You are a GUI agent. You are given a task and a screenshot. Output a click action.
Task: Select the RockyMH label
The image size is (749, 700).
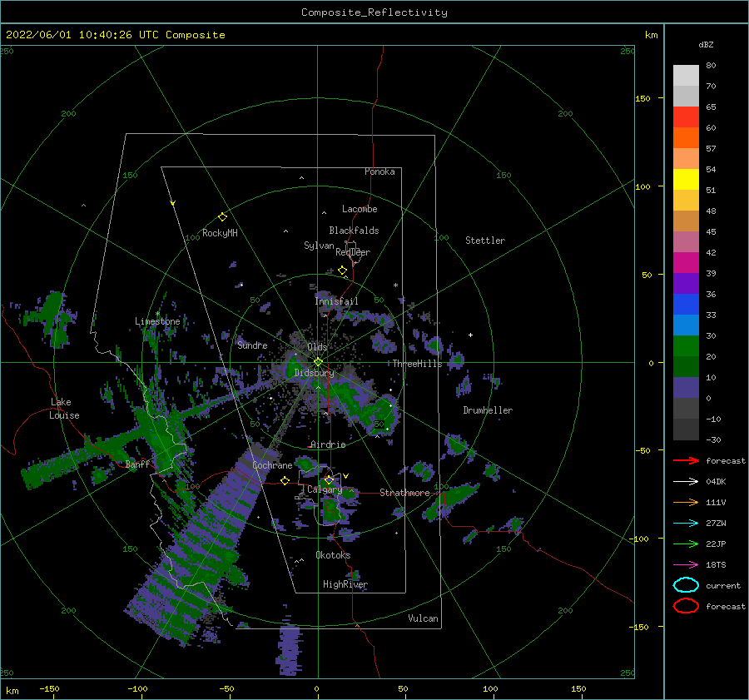click(220, 233)
